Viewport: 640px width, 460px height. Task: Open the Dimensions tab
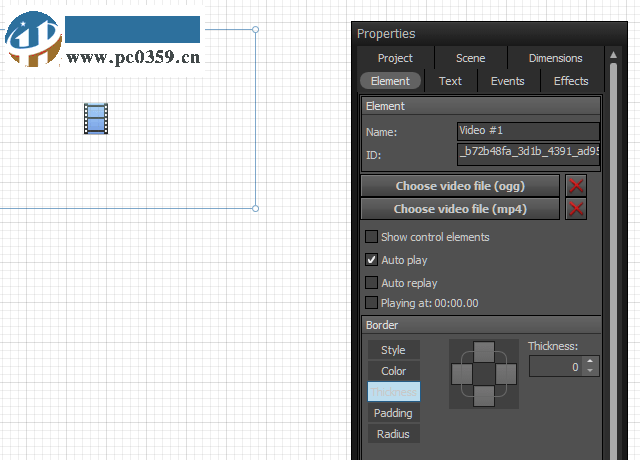click(556, 58)
